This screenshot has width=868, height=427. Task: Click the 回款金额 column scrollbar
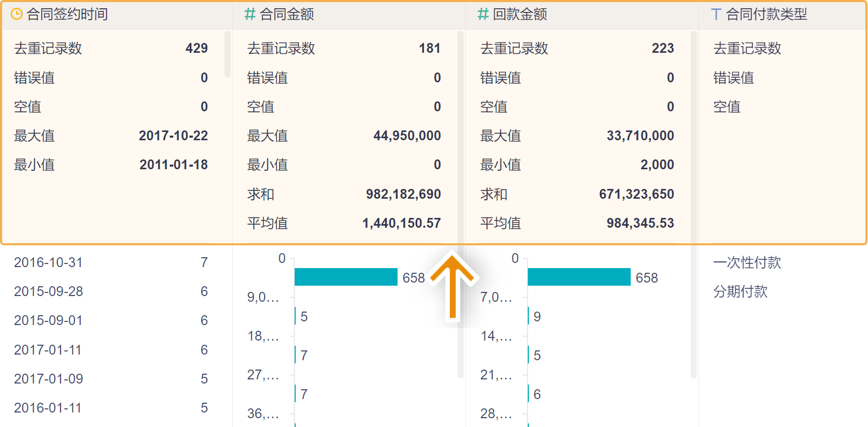pos(694,207)
